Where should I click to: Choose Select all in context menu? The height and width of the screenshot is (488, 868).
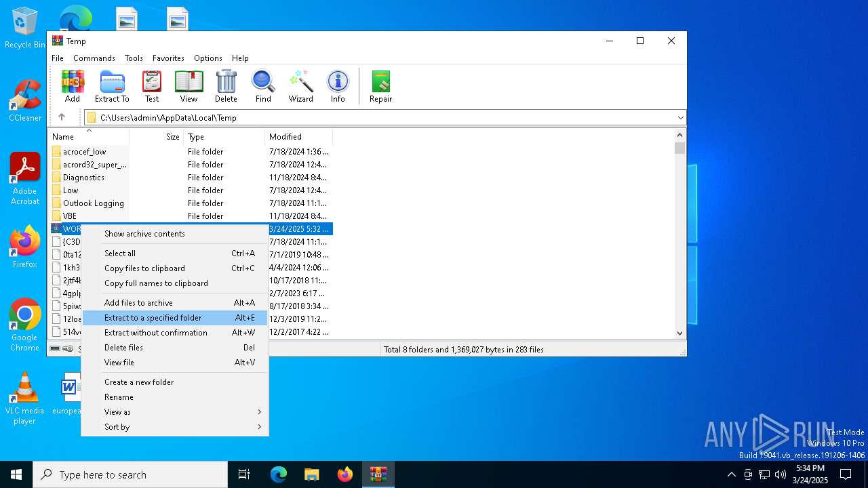click(175, 253)
